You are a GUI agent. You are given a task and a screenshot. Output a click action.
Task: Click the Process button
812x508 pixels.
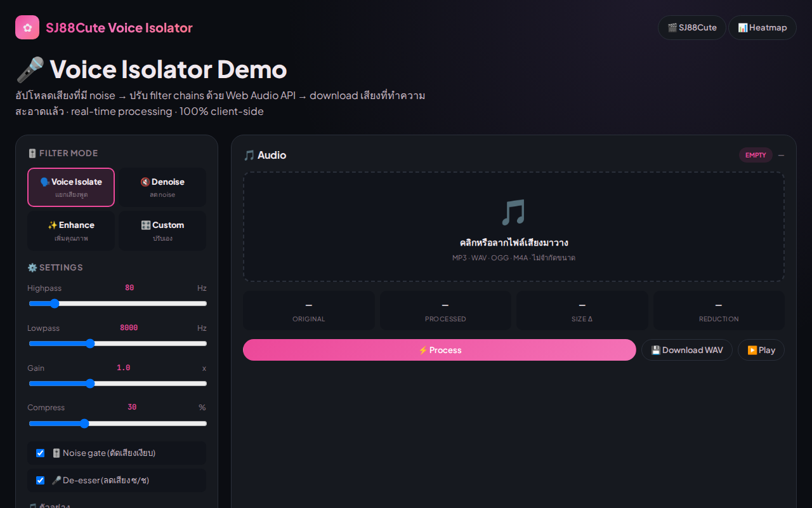[x=440, y=350]
